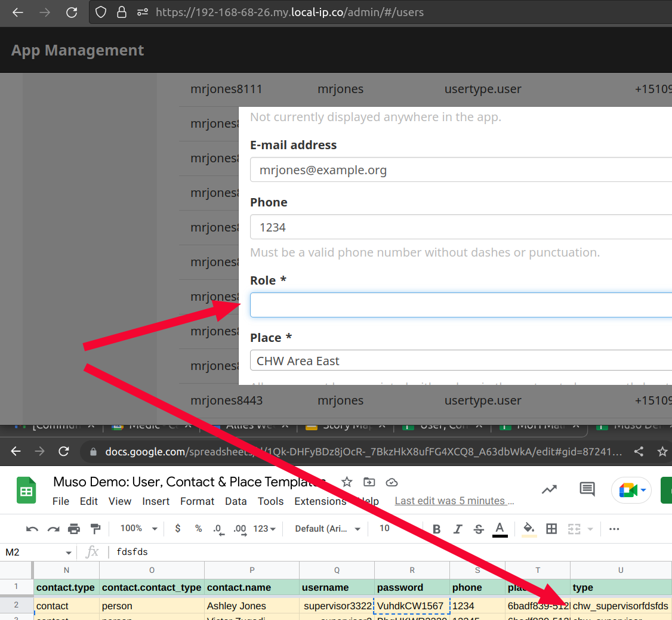672x620 pixels.
Task: Toggle bold formatting
Action: coord(436,529)
